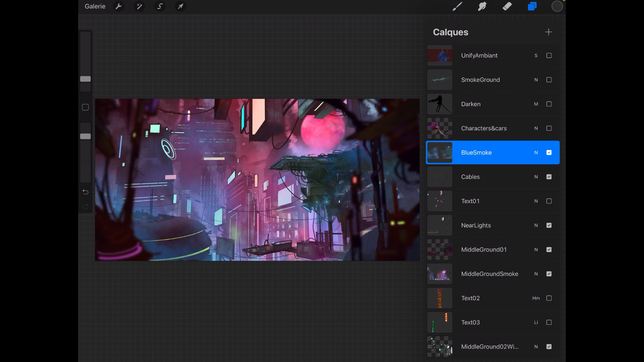Viewport: 644px width, 362px height.
Task: Show the Characters&cars layer
Action: pyautogui.click(x=549, y=128)
